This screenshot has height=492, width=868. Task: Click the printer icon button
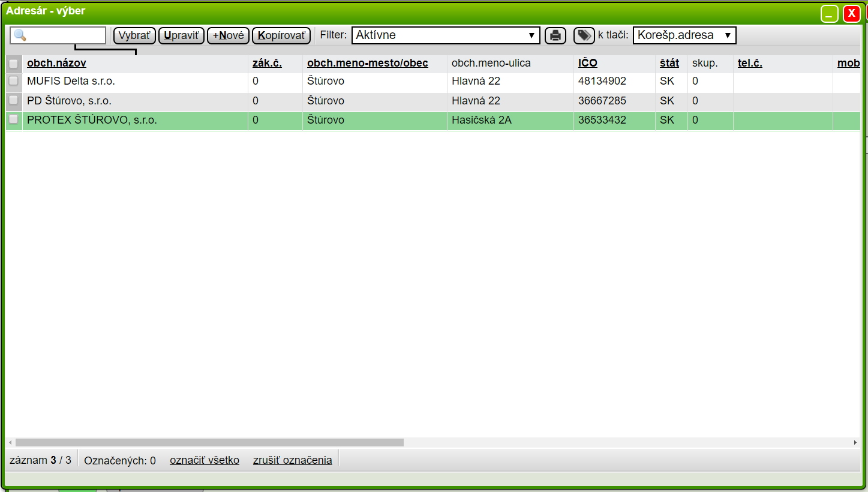(x=555, y=35)
